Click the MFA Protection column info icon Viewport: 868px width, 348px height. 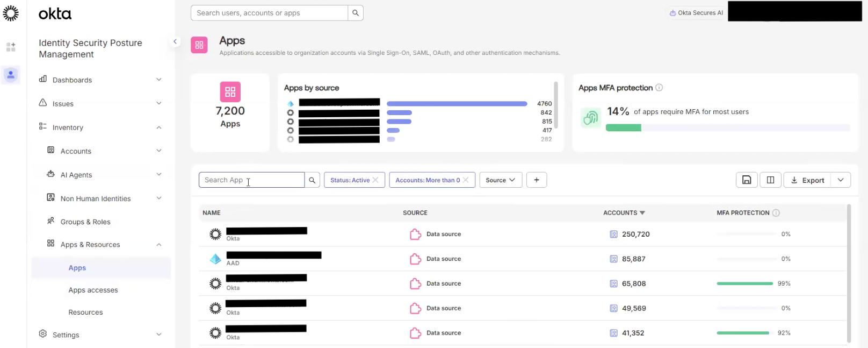pyautogui.click(x=776, y=213)
